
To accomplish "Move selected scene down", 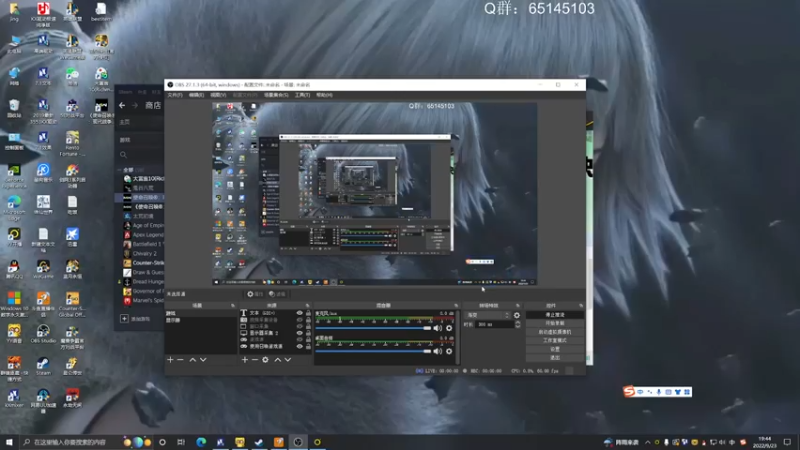I will tap(203, 360).
